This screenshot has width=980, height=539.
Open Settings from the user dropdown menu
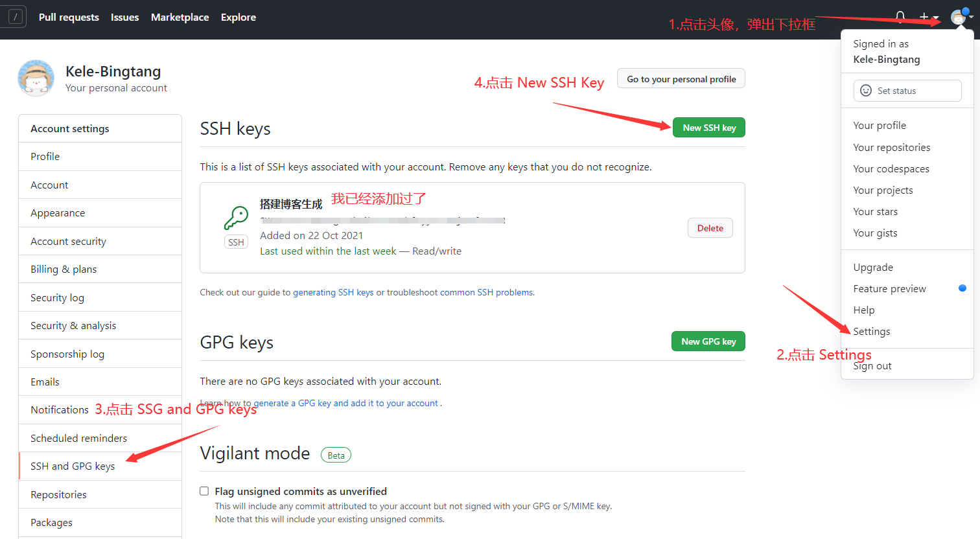[x=871, y=331]
